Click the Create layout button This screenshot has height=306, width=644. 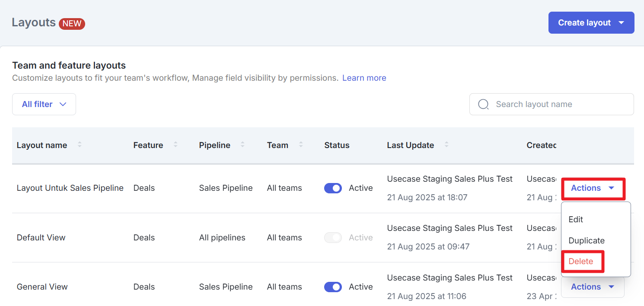coord(584,23)
